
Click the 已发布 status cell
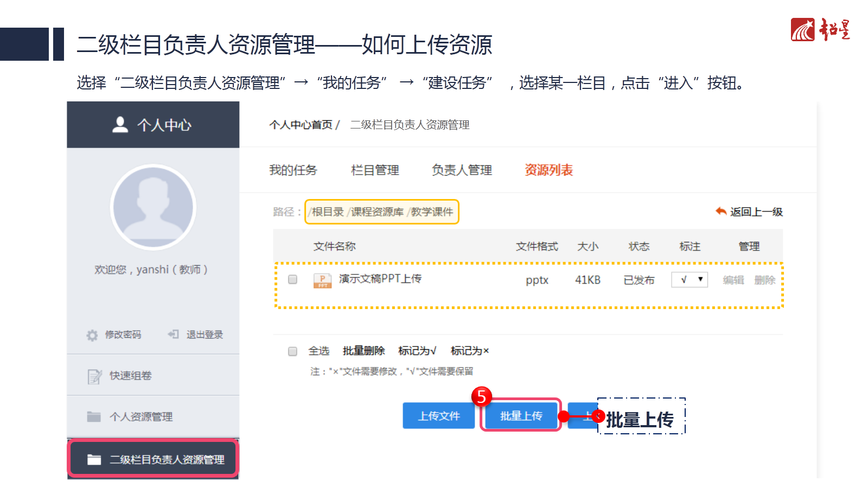(639, 280)
